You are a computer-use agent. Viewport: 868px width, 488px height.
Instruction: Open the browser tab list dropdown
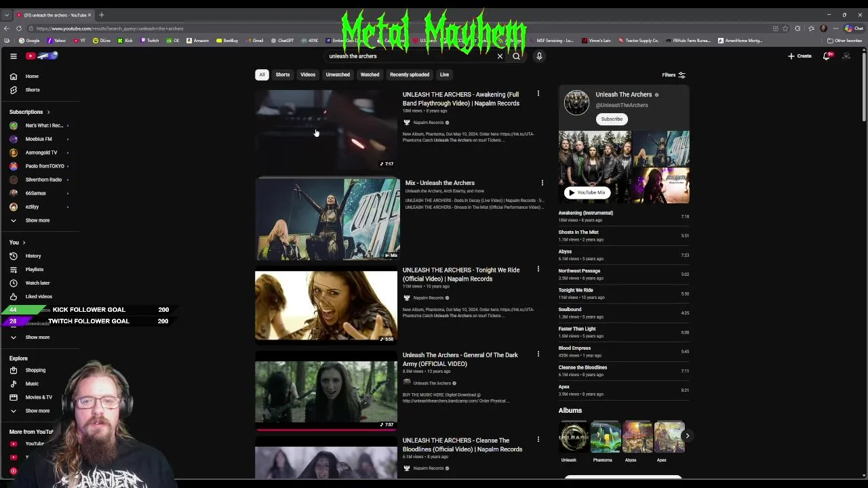pyautogui.click(x=7, y=15)
